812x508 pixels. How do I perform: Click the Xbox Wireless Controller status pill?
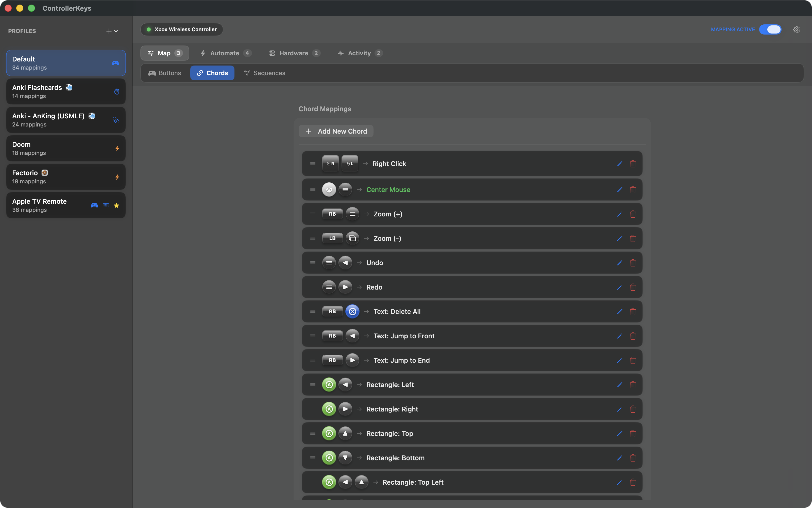click(x=181, y=29)
